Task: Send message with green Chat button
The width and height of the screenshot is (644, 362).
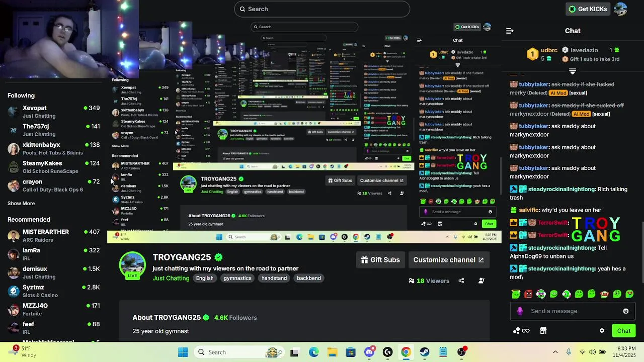Action: pyautogui.click(x=623, y=331)
